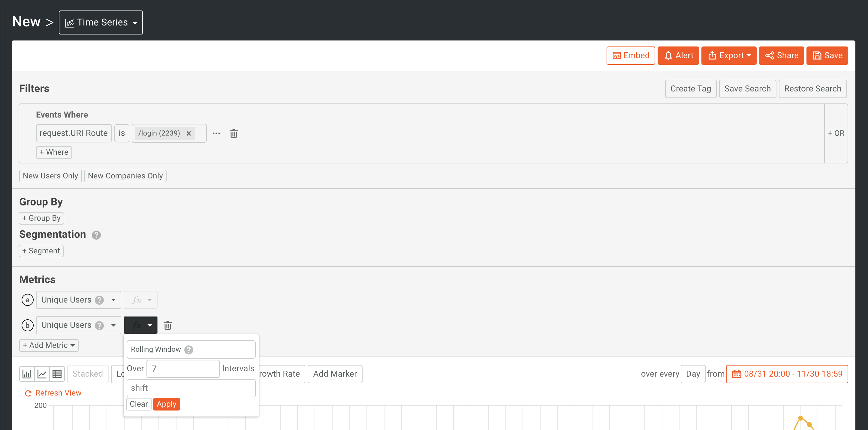Open the Add Metric menu
Screen dimensions: 868x430
pos(49,345)
